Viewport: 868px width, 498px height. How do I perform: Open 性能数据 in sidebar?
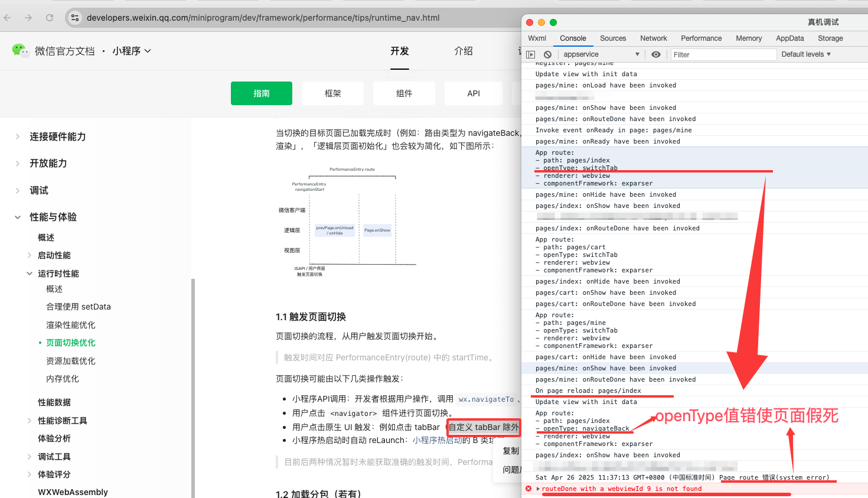pos(54,402)
